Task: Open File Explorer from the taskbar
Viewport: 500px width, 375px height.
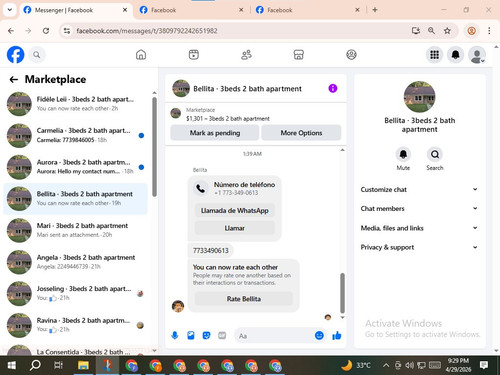Action: tap(83, 366)
